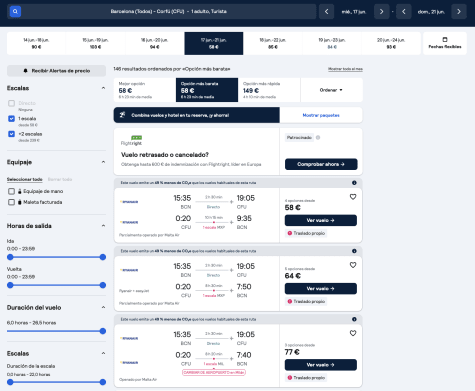
Task: Click Ver vuelo for the 58 € flight
Action: point(321,220)
